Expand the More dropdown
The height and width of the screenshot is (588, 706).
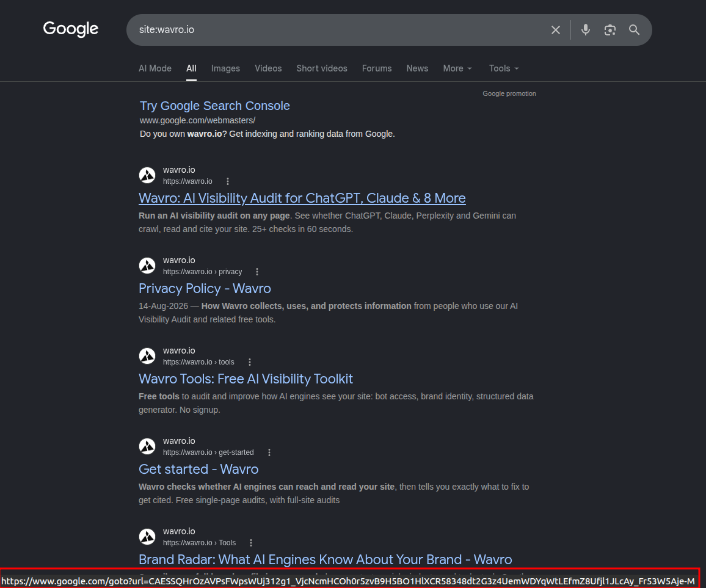(x=457, y=68)
